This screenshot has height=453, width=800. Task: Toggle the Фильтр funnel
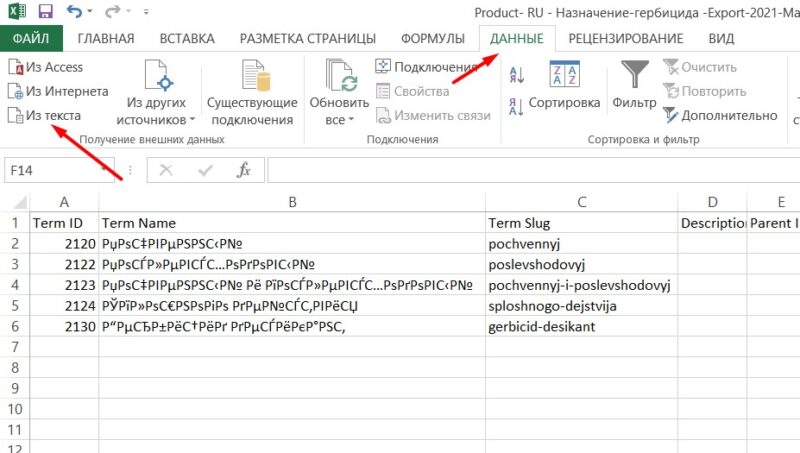click(x=634, y=85)
